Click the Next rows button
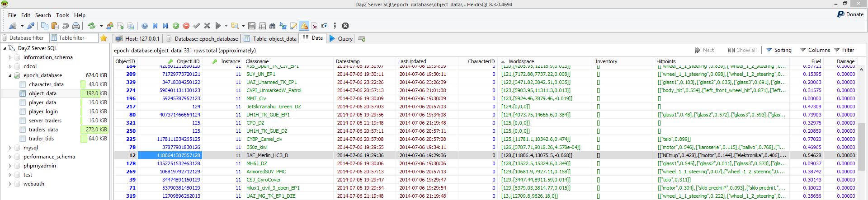The height and width of the screenshot is (200, 868). pos(705,50)
